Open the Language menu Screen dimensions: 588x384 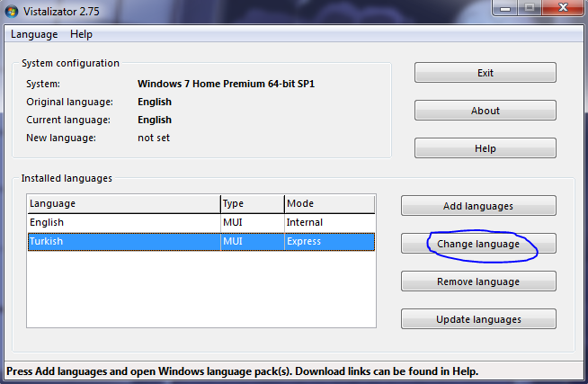pyautogui.click(x=34, y=34)
